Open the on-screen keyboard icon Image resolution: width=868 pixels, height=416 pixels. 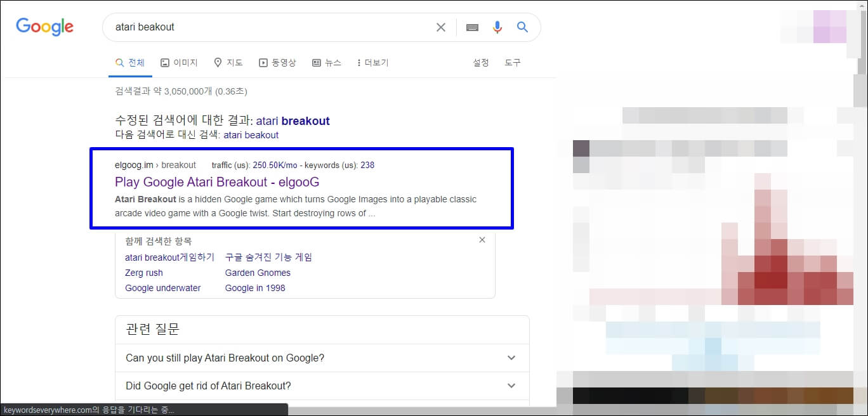tap(472, 27)
